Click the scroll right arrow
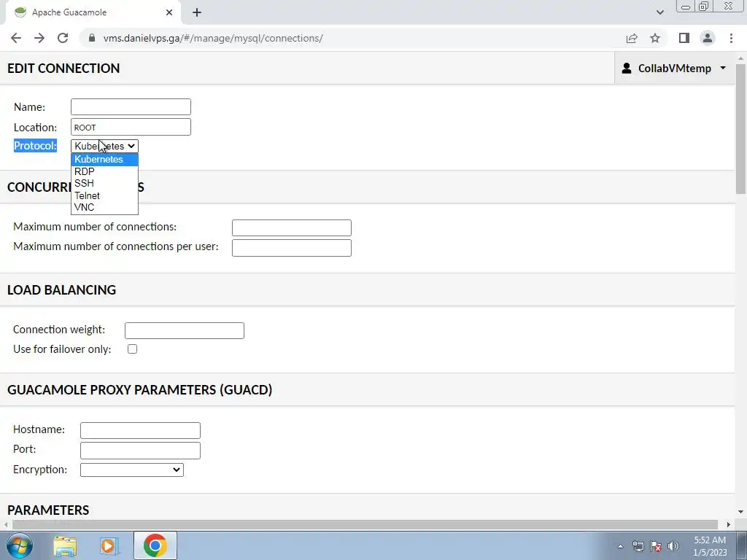The height and width of the screenshot is (560, 747). click(x=729, y=524)
